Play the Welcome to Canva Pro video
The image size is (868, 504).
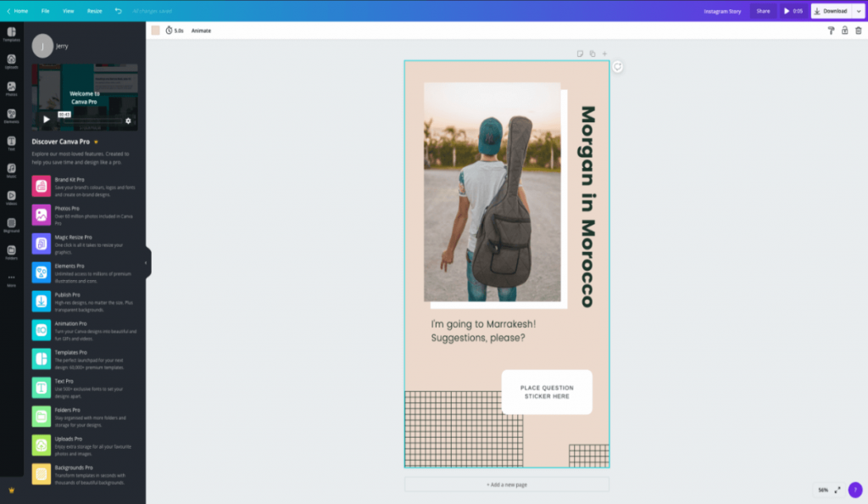pos(47,120)
